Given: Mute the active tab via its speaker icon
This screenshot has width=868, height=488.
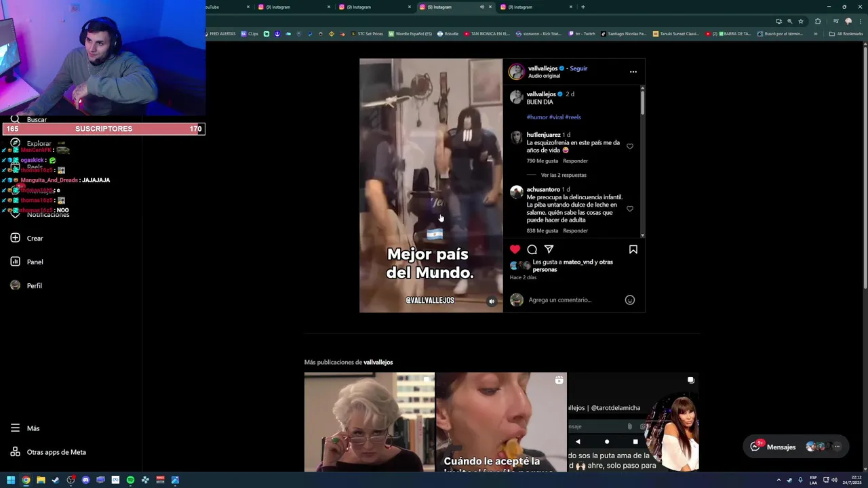Looking at the screenshot, I should pos(482,7).
